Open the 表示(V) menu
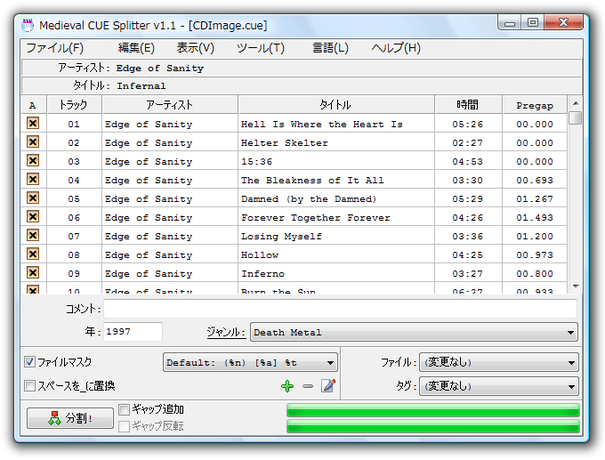Image resolution: width=605 pixels, height=460 pixels. click(195, 48)
